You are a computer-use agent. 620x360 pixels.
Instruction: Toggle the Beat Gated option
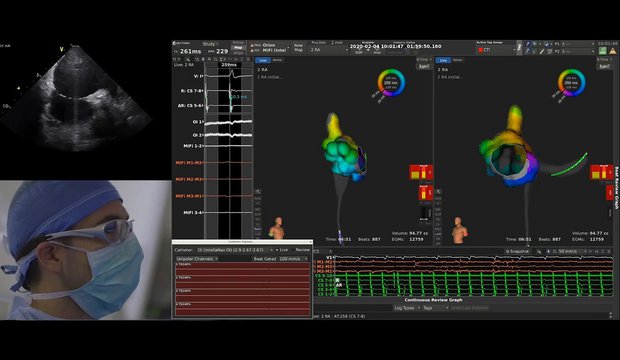(265, 259)
